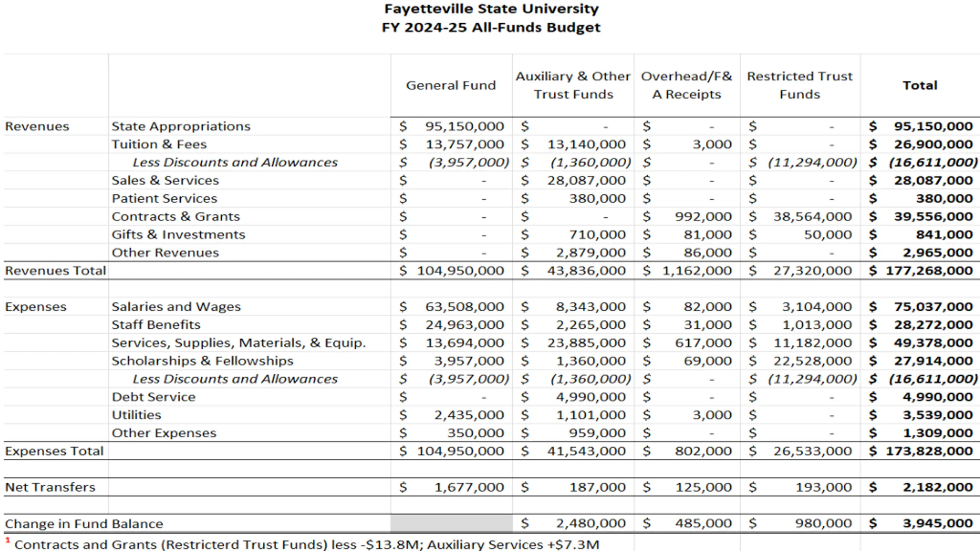Click the 'Fayetteville State University' title
The height and width of the screenshot is (551, 980).
tap(491, 9)
